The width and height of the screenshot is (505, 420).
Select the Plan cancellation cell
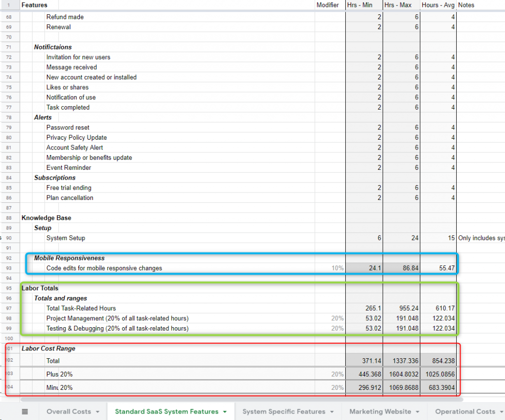click(x=70, y=197)
